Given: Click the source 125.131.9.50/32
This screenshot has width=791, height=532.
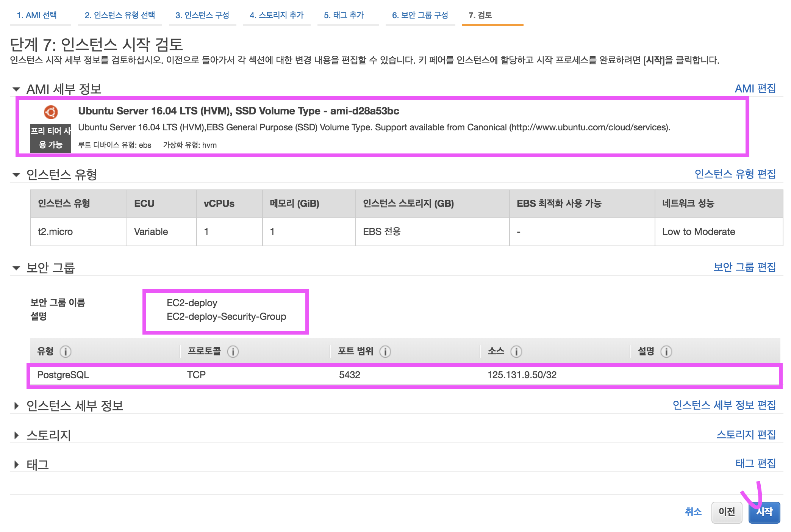Looking at the screenshot, I should coord(522,375).
